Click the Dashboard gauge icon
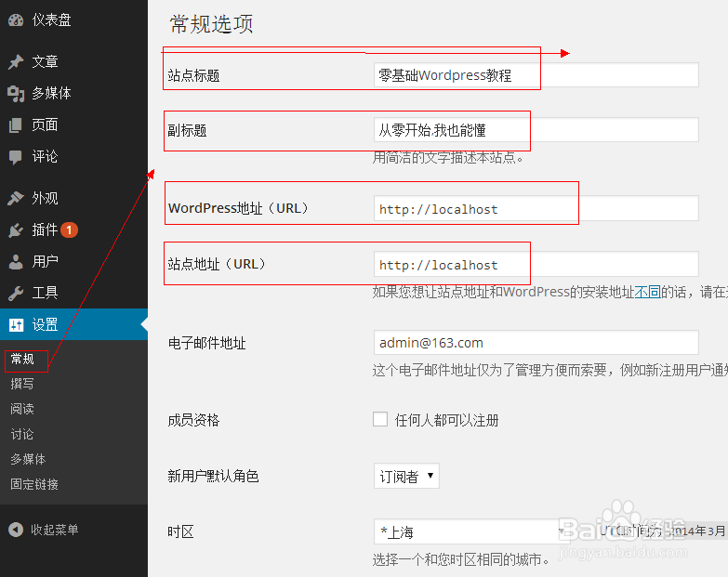 (x=16, y=20)
